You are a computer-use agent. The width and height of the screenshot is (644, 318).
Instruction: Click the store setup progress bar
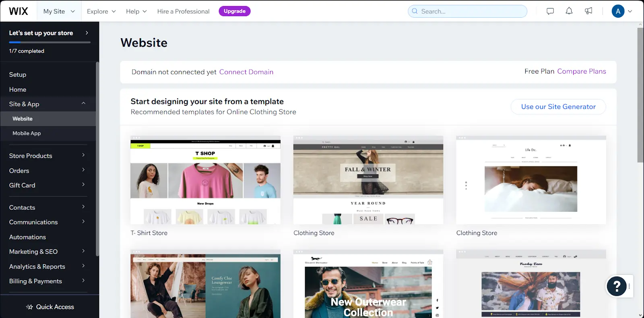tap(50, 42)
